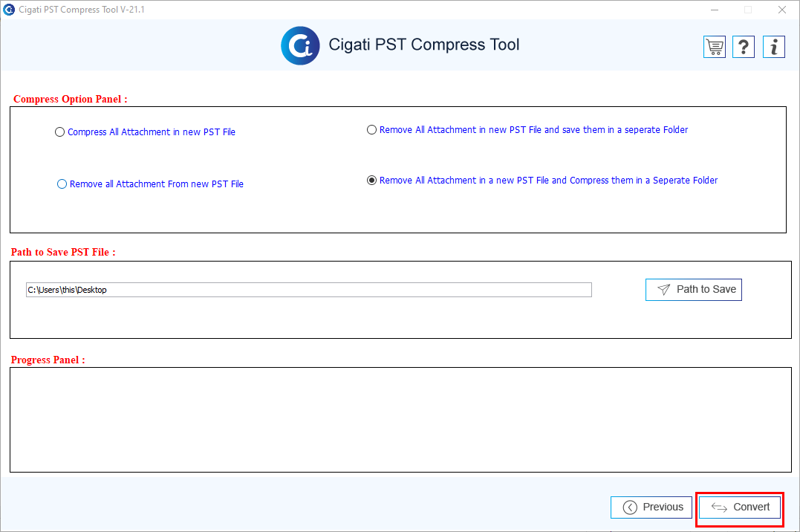Click the Progress Panel heading

48,360
